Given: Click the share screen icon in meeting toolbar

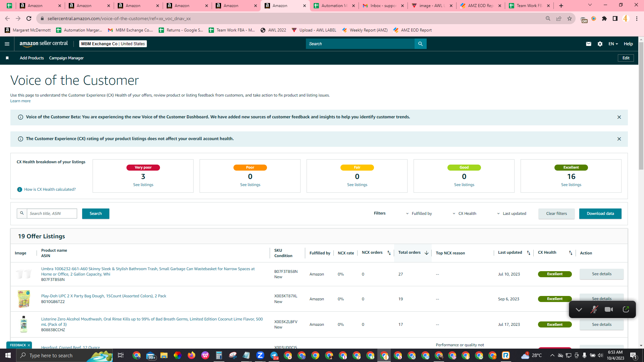Looking at the screenshot, I should [x=626, y=309].
